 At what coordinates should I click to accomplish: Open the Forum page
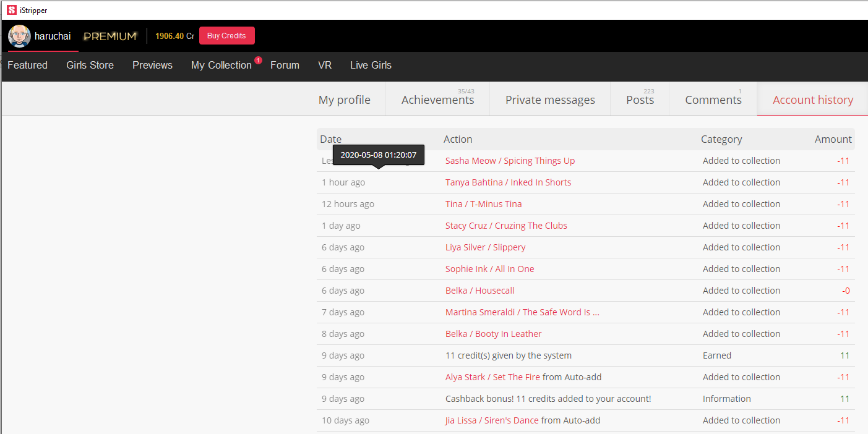pos(285,65)
